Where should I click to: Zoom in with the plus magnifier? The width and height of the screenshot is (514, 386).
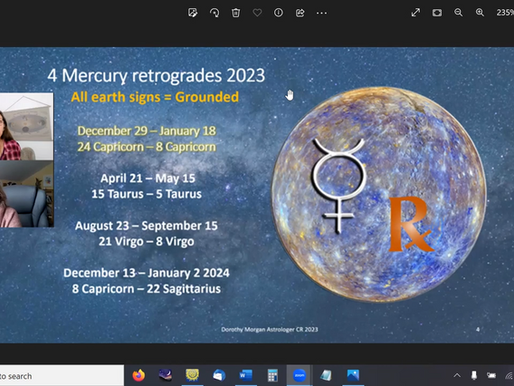coord(480,13)
